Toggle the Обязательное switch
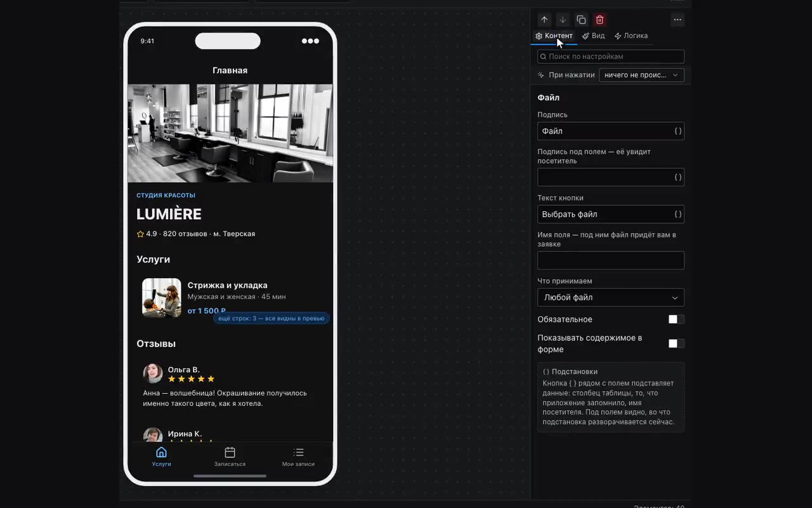 click(x=676, y=319)
